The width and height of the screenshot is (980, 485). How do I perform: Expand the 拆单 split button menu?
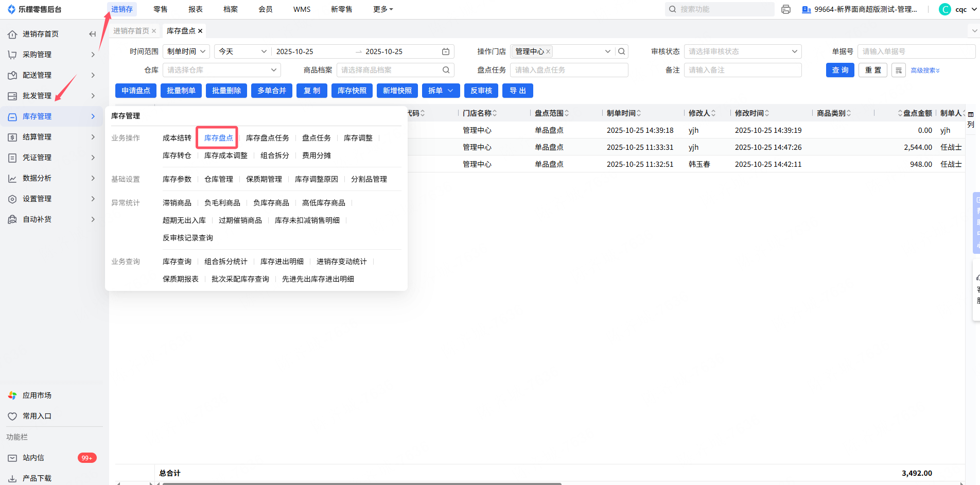[x=450, y=91]
